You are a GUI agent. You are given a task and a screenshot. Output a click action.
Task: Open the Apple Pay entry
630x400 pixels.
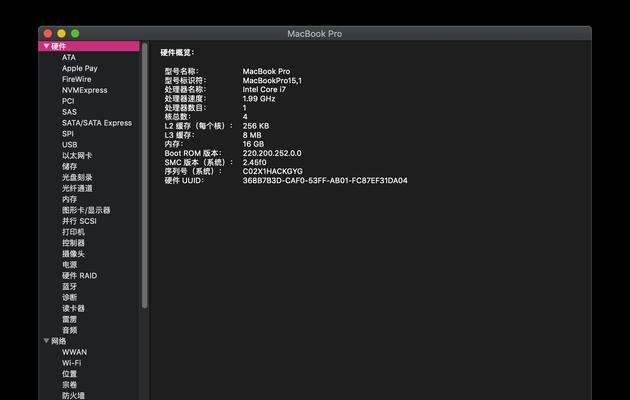(80, 68)
